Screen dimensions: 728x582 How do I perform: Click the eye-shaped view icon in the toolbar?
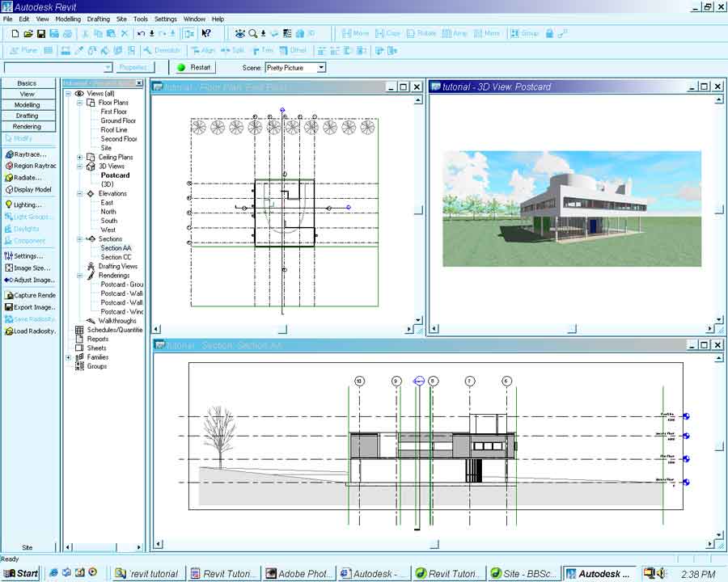point(239,33)
